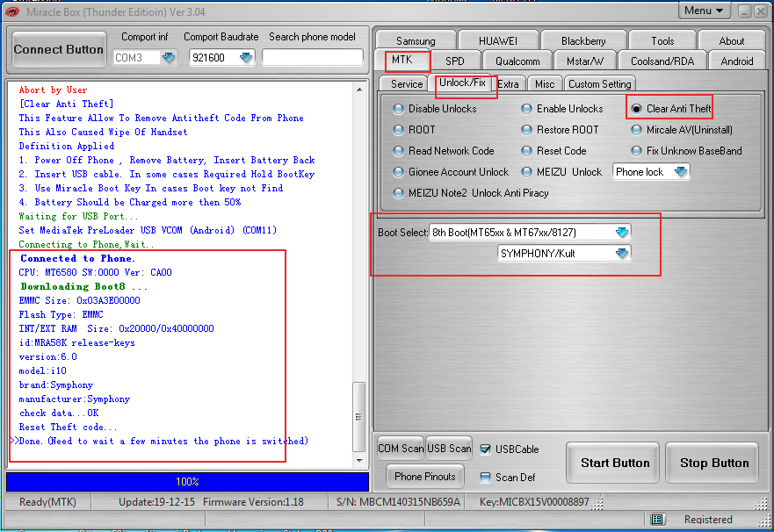Click the Stop Button
Screen dimensions: 774x532
click(712, 463)
